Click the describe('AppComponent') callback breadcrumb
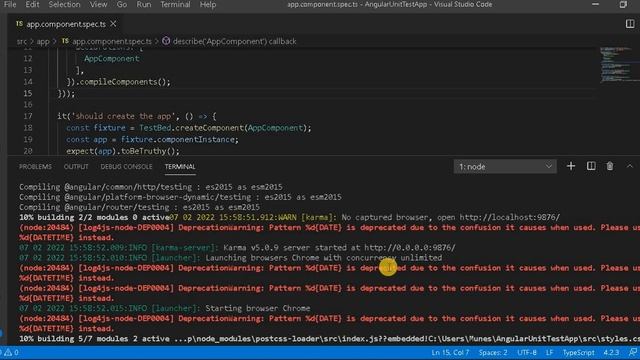This screenshot has width=640, height=360. click(x=234, y=41)
